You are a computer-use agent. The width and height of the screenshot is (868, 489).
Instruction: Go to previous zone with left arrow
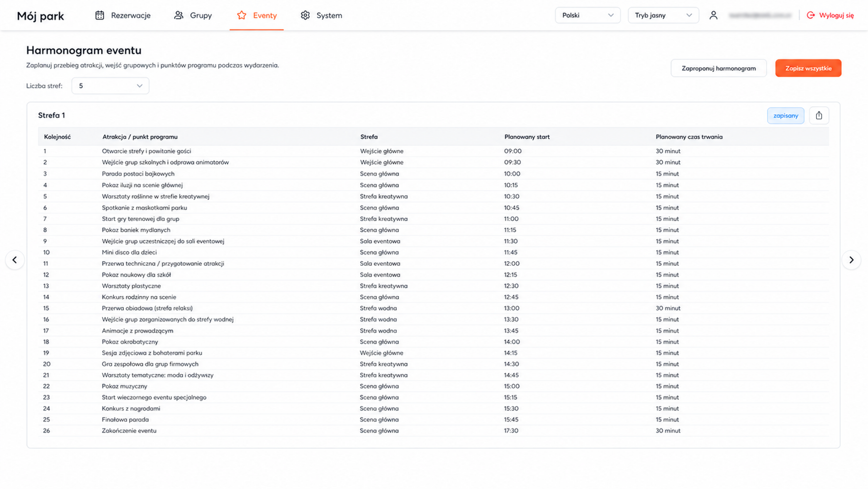click(15, 260)
